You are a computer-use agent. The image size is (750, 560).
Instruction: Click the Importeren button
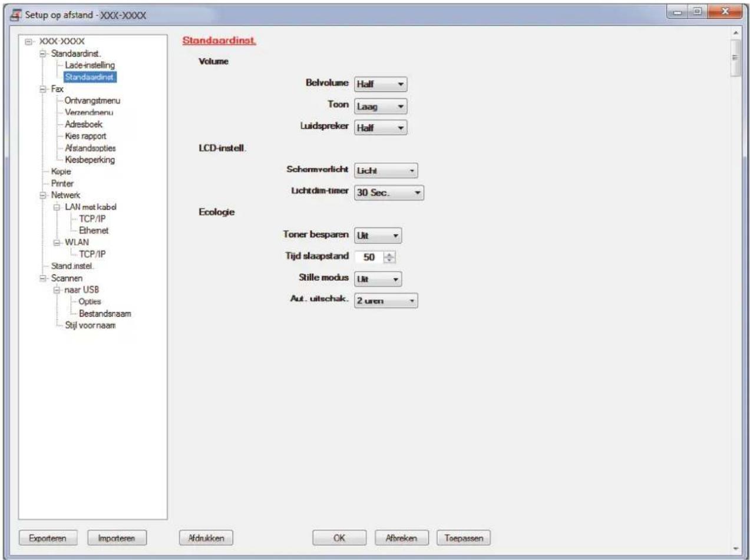point(117,538)
